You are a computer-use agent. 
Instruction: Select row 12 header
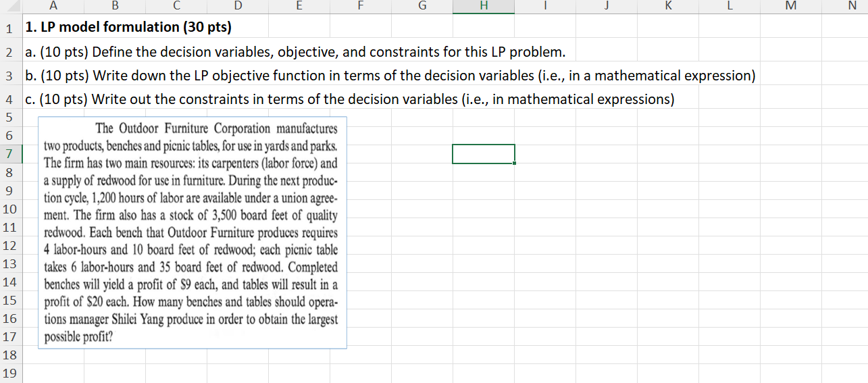[x=11, y=245]
